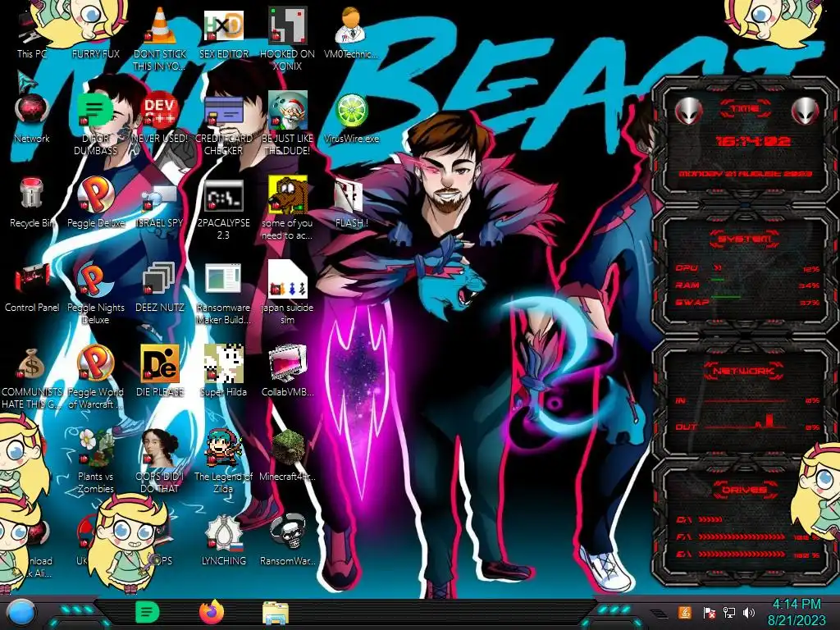Open the japan suicide sim file
Viewport: 840px width, 630px height.
(x=287, y=293)
